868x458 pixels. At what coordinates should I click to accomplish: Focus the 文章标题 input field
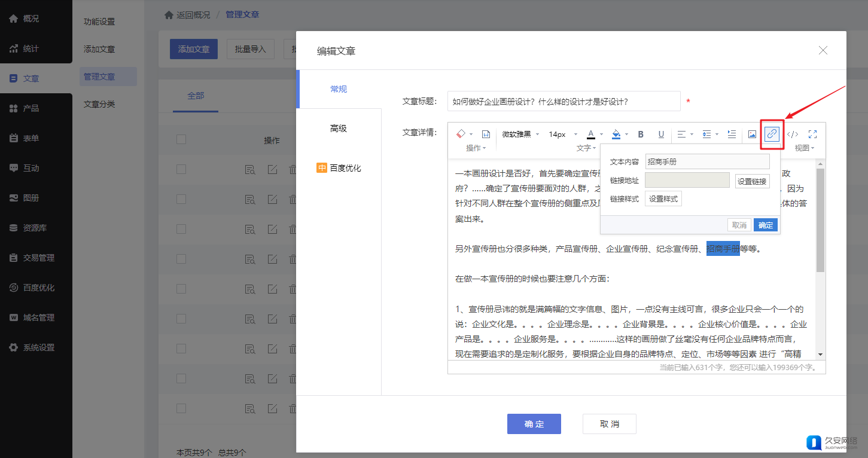pyautogui.click(x=564, y=102)
